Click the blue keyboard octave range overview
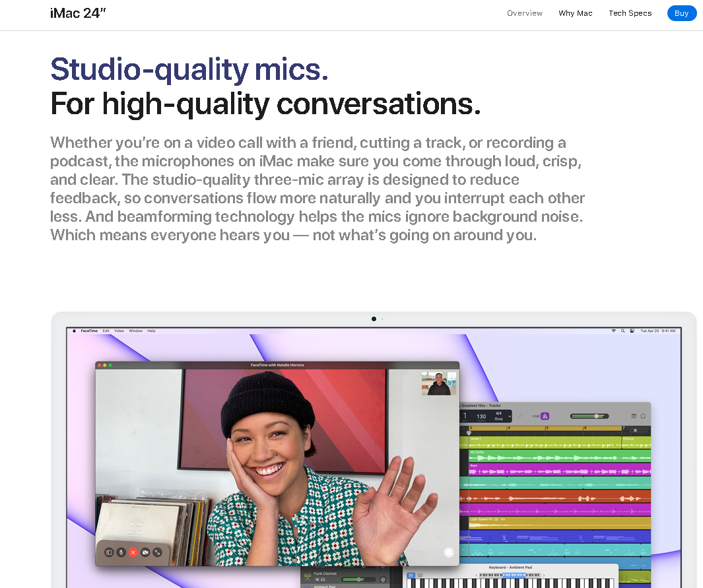The height and width of the screenshot is (588, 703). click(x=514, y=575)
